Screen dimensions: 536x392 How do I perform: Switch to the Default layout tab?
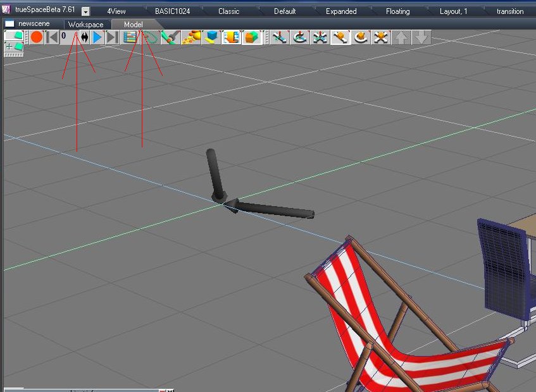pyautogui.click(x=285, y=11)
